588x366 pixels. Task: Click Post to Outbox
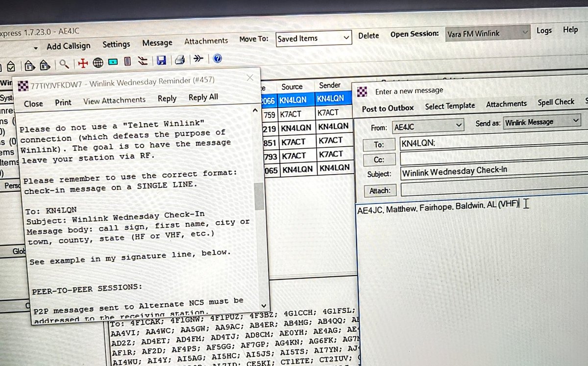coord(388,108)
